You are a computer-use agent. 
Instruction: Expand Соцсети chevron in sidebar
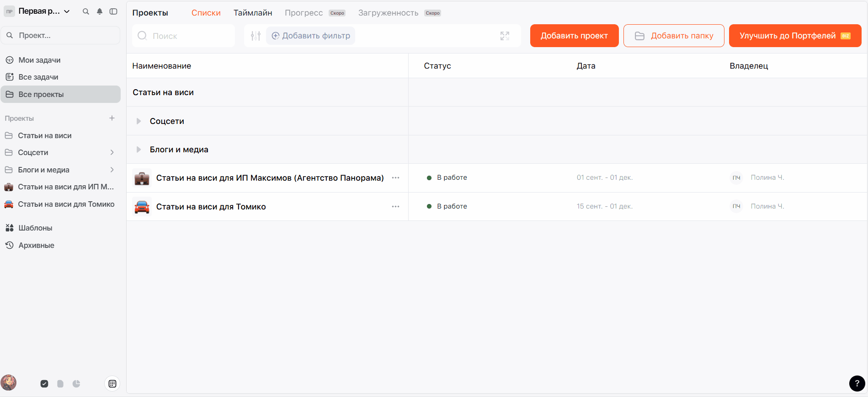click(112, 152)
